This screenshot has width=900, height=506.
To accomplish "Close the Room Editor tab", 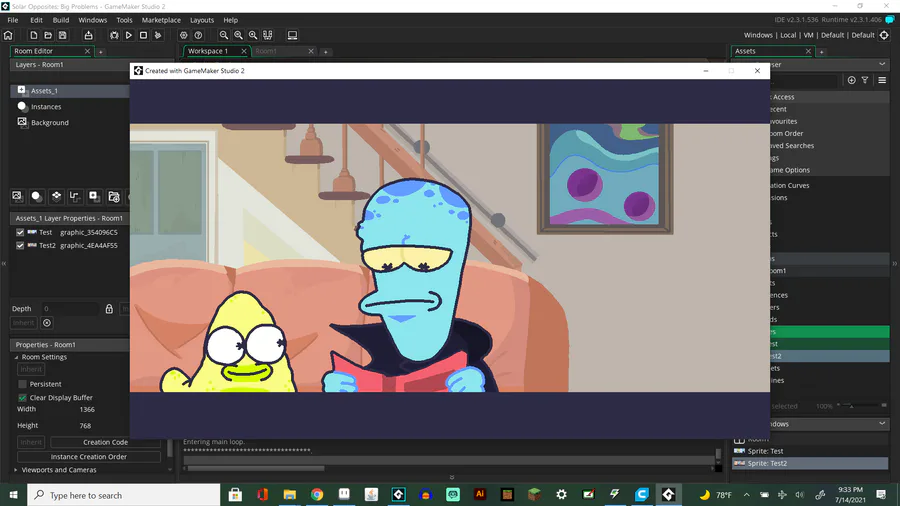I will pos(87,51).
